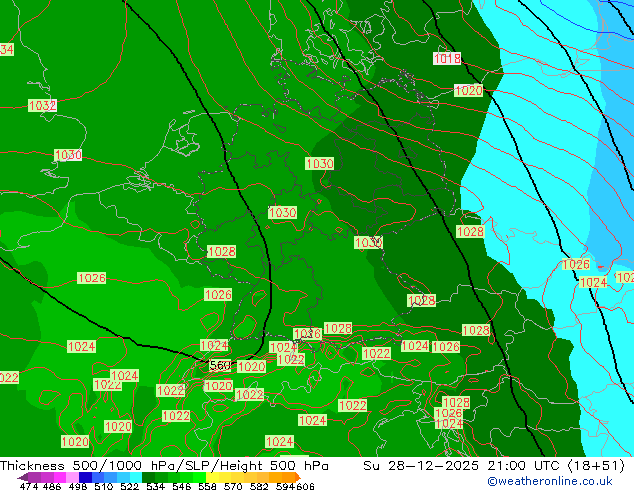Click the legend value 510
Viewport: 634px width, 490px height.
(104, 486)
